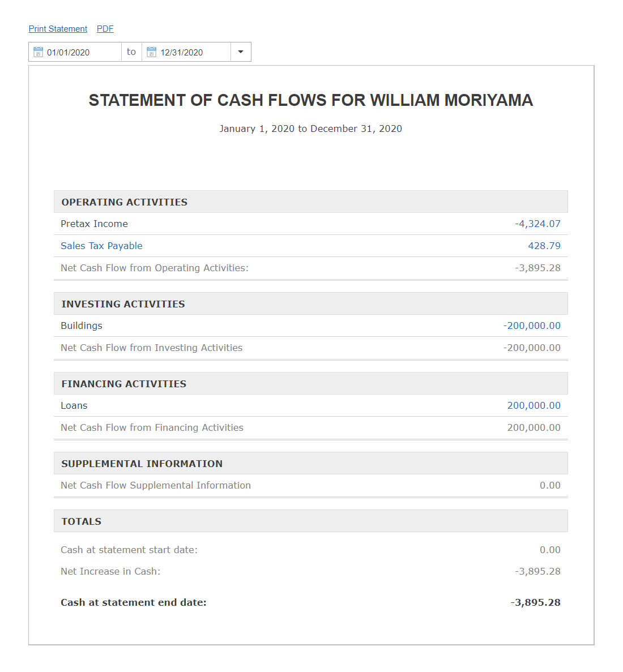
Task: Click the Totals section header
Action: (x=310, y=521)
